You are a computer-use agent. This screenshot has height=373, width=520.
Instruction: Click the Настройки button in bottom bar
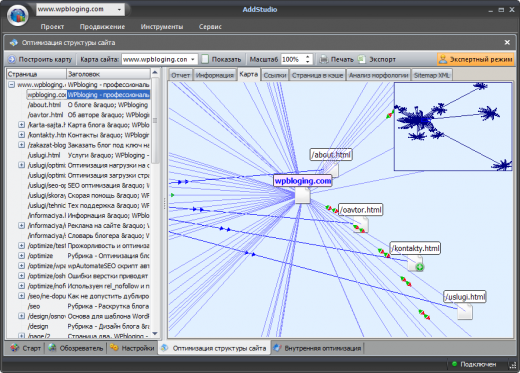[x=132, y=348]
